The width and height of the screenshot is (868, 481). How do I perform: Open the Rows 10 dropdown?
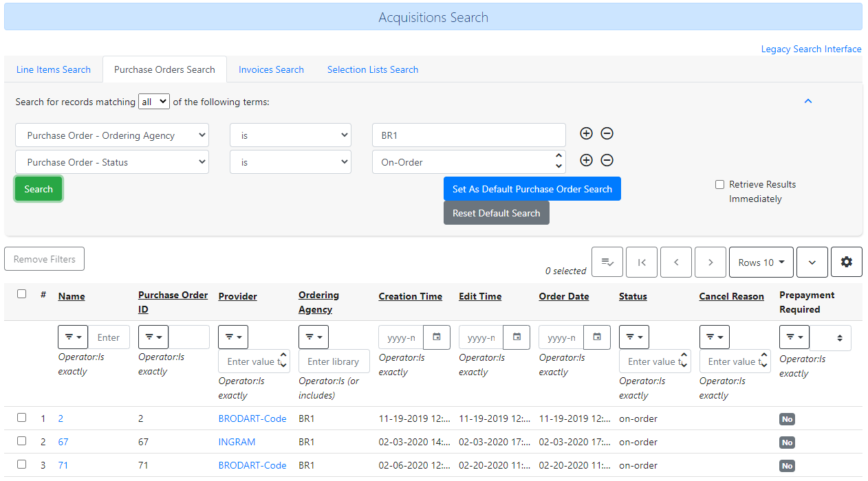(x=761, y=262)
